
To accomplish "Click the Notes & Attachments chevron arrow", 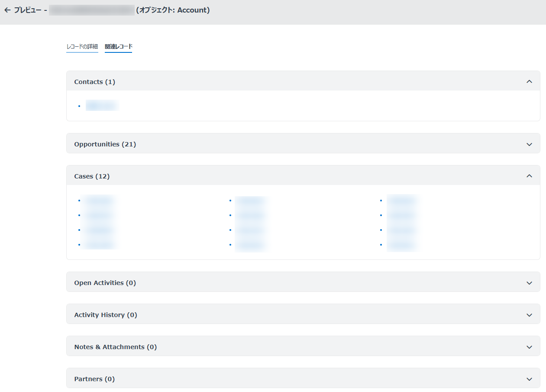I will tap(529, 347).
